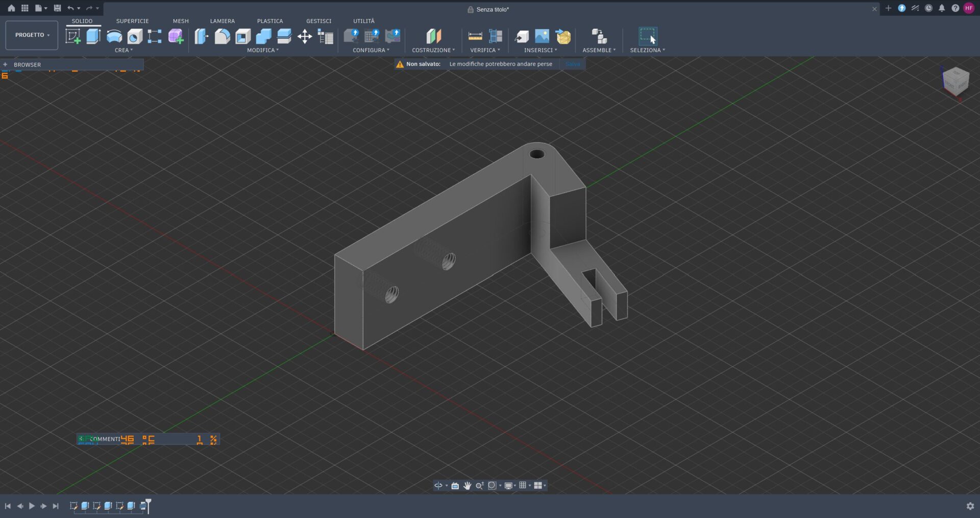Undo the last action
The width and height of the screenshot is (980, 518).
click(x=70, y=8)
